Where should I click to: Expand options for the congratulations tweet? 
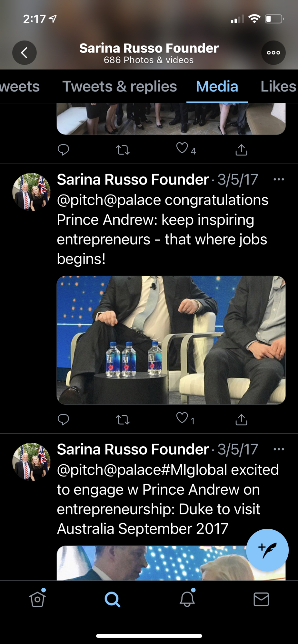[279, 179]
